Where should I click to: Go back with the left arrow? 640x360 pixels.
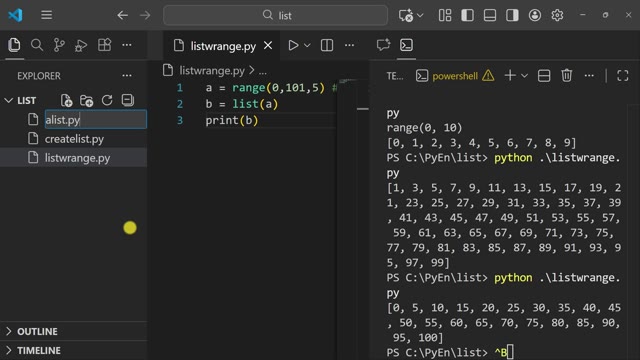coord(122,16)
